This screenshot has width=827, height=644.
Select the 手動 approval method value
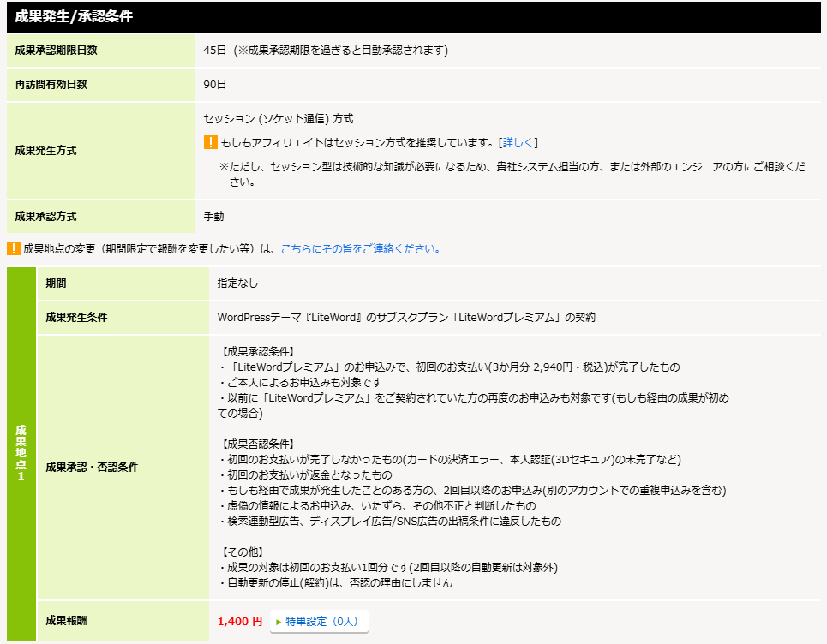coord(213,216)
